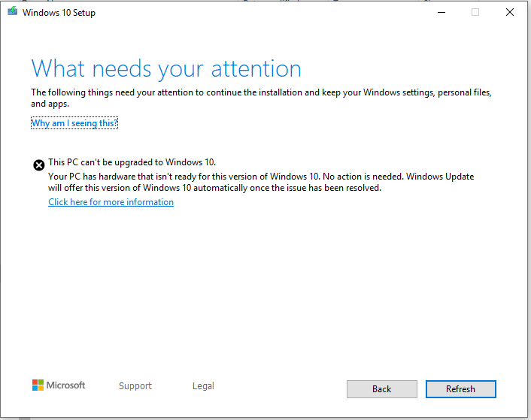The height and width of the screenshot is (420, 531).
Task: Open 'Click here for more information' link
Action: point(111,202)
